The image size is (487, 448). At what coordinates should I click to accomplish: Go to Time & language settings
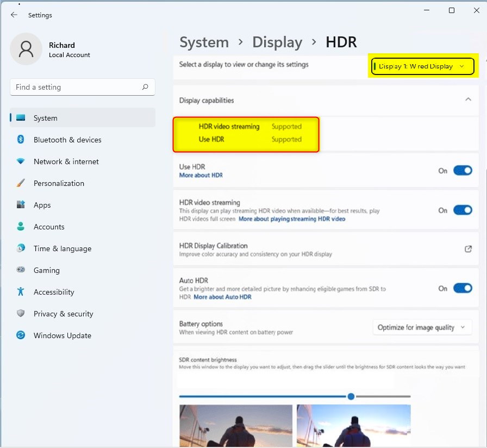(62, 248)
